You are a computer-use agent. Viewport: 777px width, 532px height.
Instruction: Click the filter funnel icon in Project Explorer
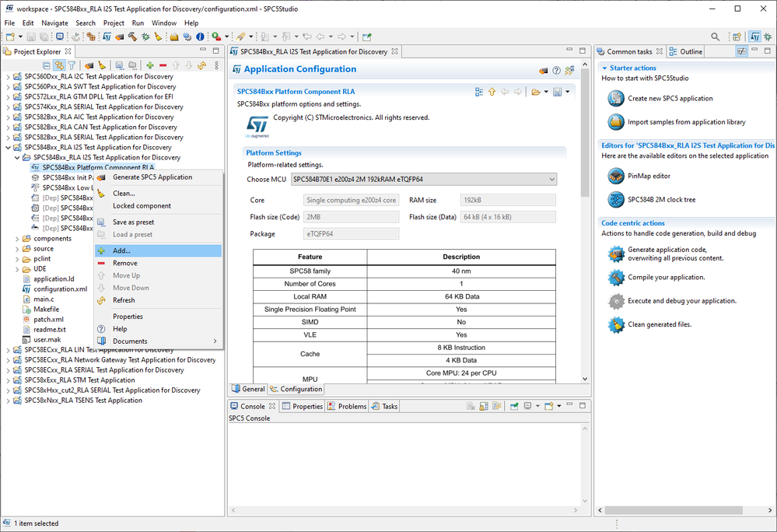pyautogui.click(x=72, y=65)
